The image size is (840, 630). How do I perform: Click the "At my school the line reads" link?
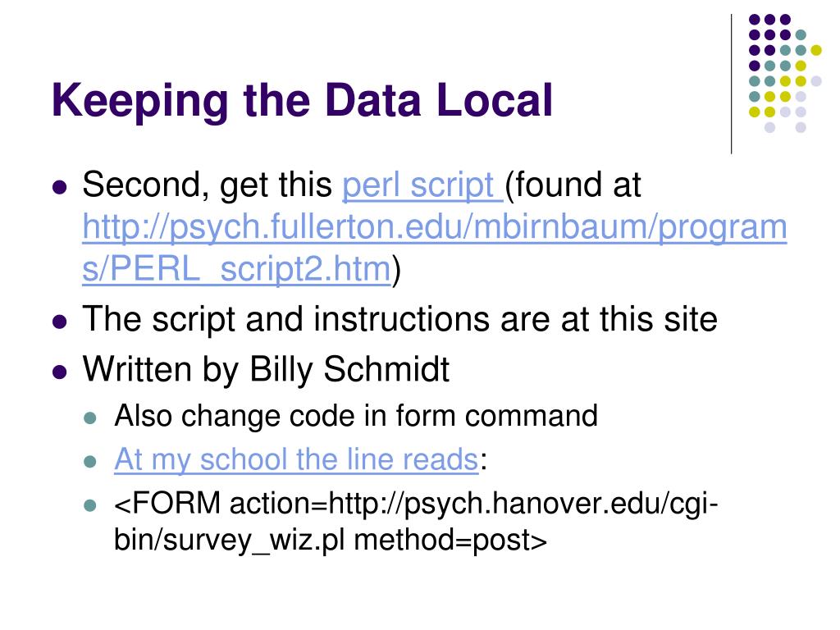[x=296, y=459]
